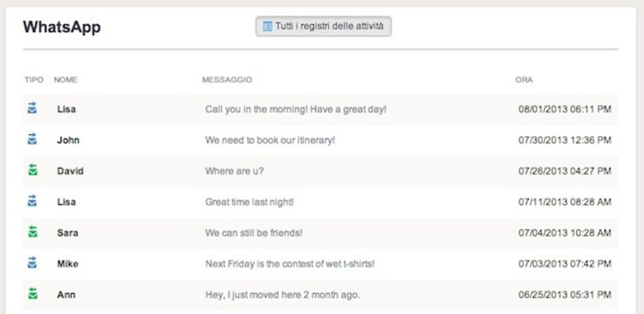Sort by the NOME column header
The width and height of the screenshot is (644, 314).
pyautogui.click(x=65, y=80)
